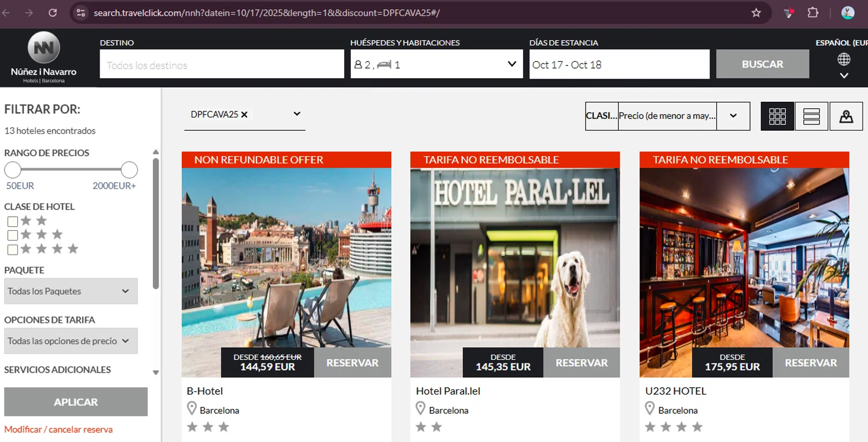Open the Días de estancia date field
The image size is (868, 442).
click(619, 64)
